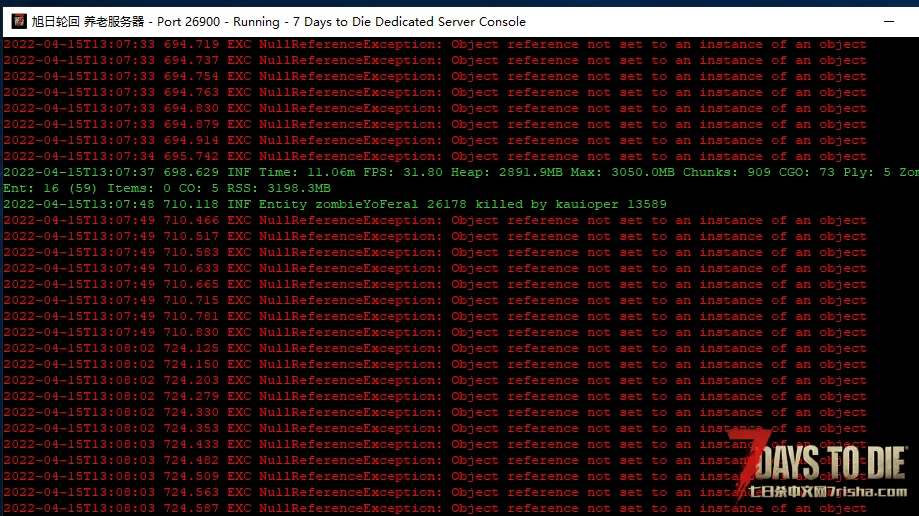
Task: Select the log line with timestamp 694.754
Action: [435, 76]
